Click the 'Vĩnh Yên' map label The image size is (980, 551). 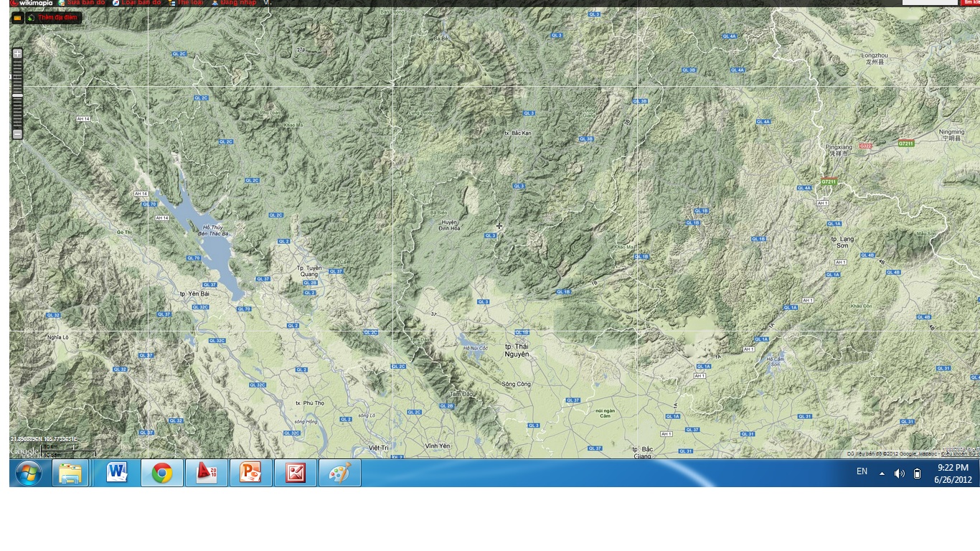pos(438,446)
